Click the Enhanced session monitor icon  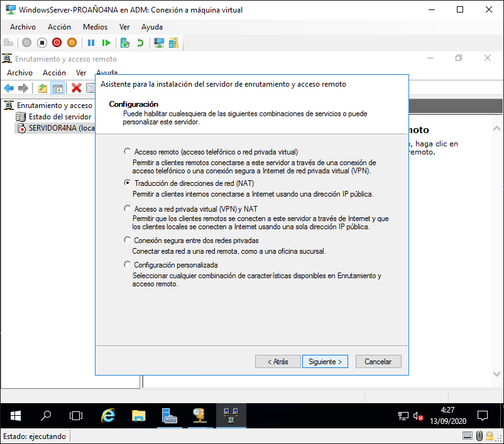(x=159, y=43)
